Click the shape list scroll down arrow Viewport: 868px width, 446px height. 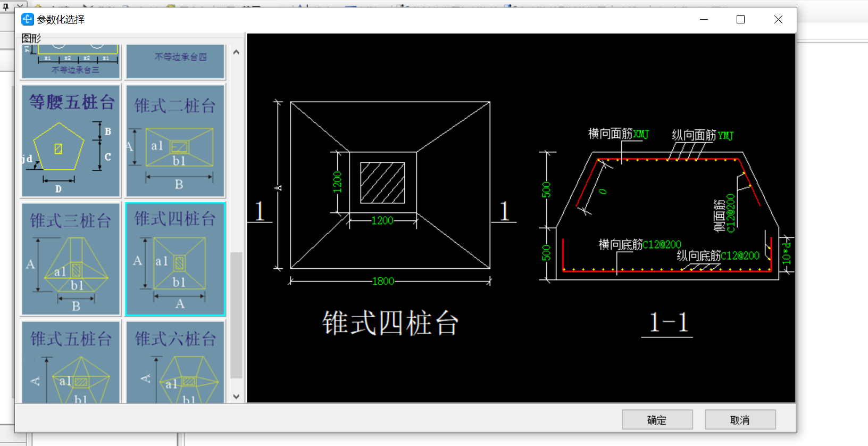coord(236,397)
